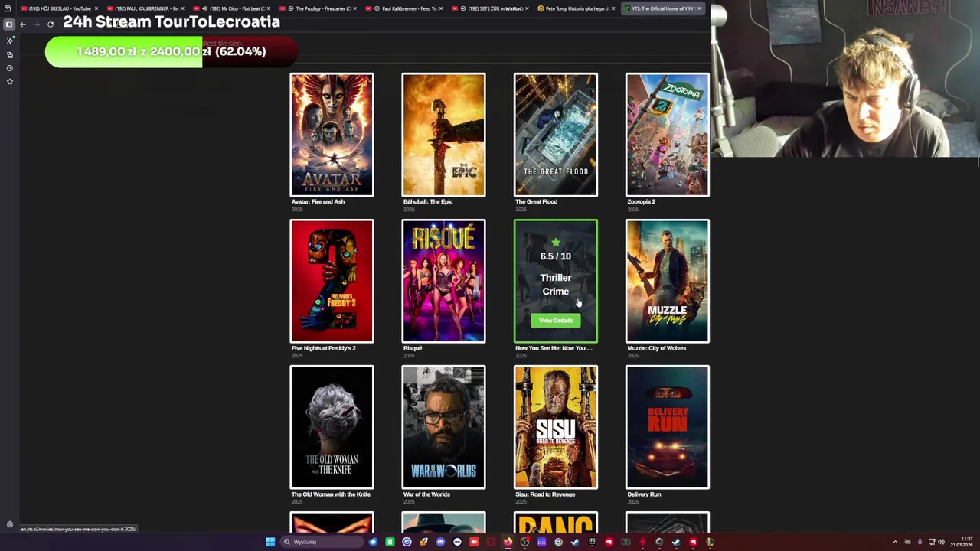Open Epic Games Launcher in the taskbar
980x551 pixels.
click(593, 542)
